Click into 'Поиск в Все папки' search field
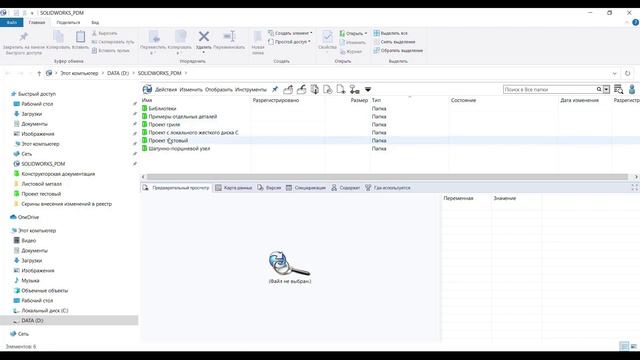The image size is (640, 360). click(x=549, y=89)
